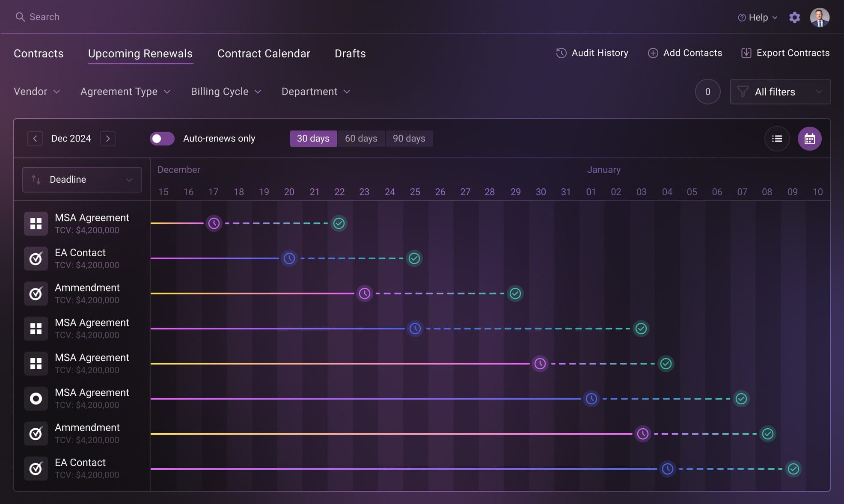Open the All filters dropdown
The width and height of the screenshot is (844, 504).
pos(780,92)
